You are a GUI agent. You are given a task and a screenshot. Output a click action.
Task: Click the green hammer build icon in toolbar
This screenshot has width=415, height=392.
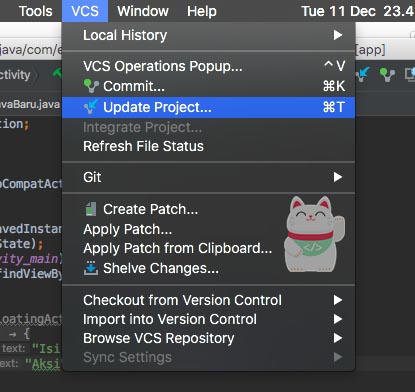pos(57,73)
